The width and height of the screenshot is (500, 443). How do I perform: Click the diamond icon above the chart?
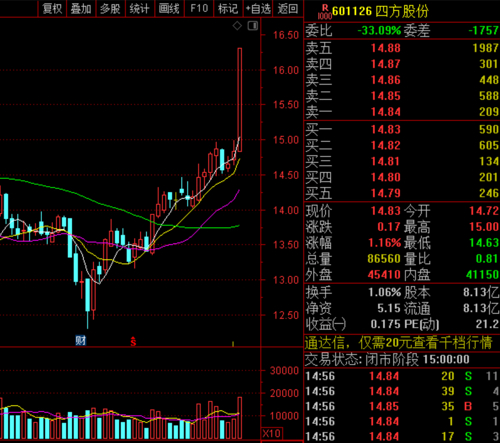(x=237, y=26)
